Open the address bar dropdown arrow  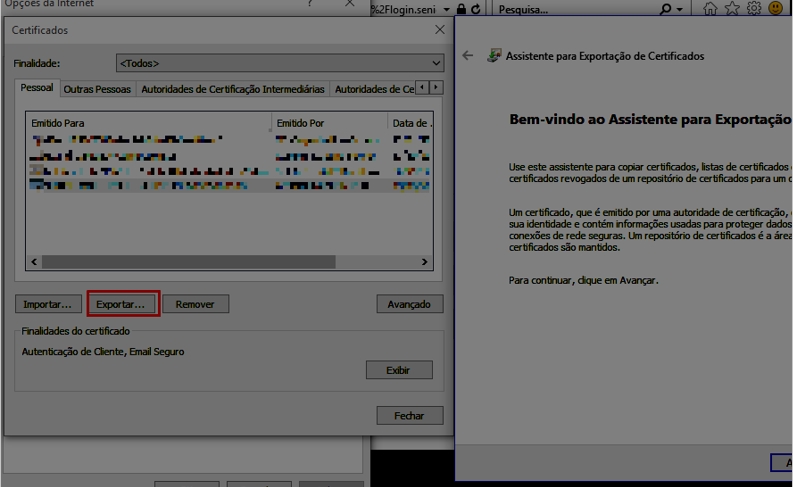point(447,9)
